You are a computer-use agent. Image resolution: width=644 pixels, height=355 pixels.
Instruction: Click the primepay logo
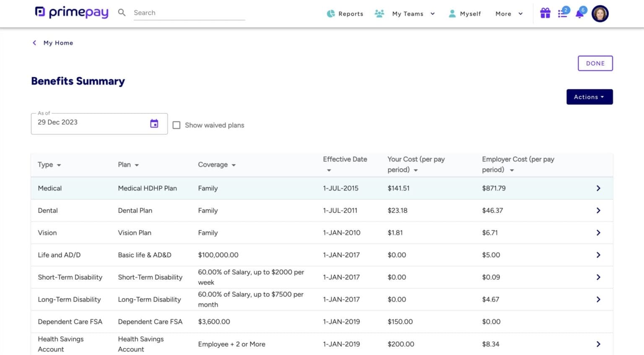(72, 12)
